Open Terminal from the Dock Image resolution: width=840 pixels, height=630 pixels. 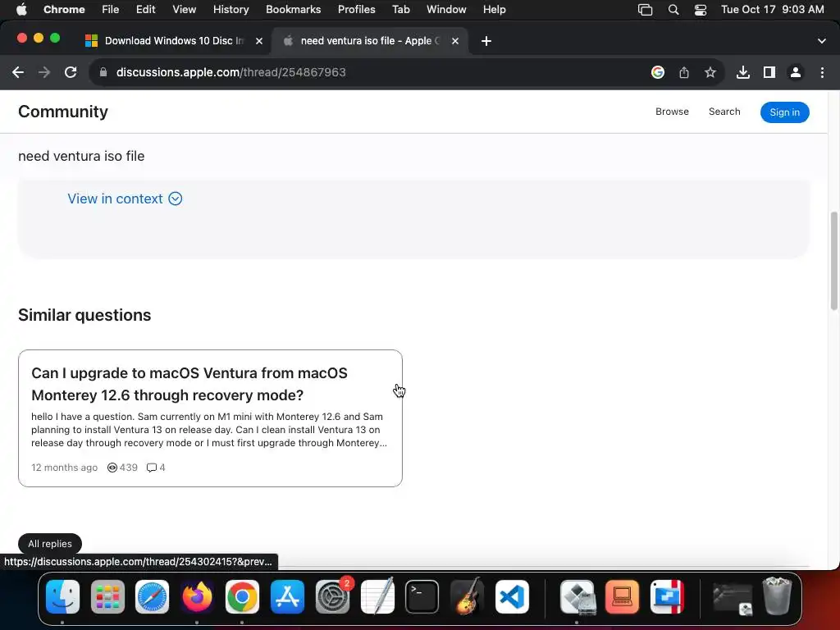pos(422,596)
